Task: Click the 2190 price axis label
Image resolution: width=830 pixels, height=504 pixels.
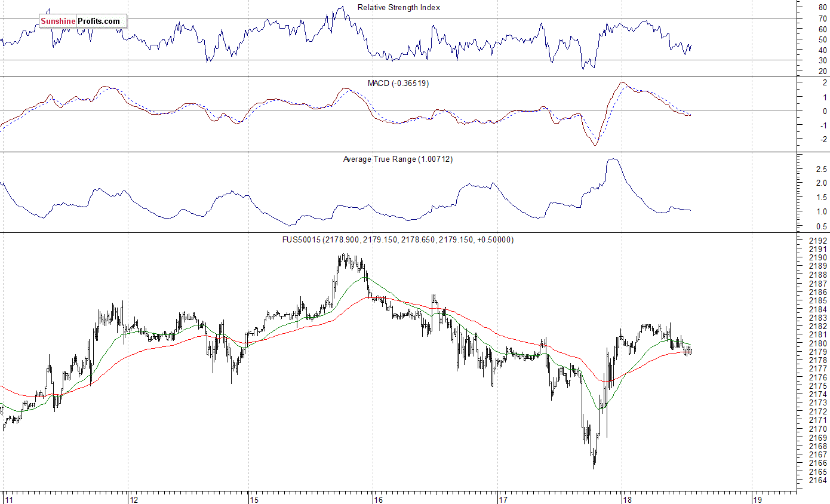Action: (817, 258)
